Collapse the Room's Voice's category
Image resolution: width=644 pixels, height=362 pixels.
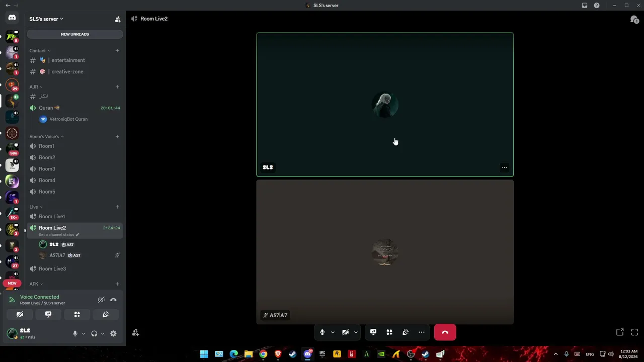coord(46,136)
